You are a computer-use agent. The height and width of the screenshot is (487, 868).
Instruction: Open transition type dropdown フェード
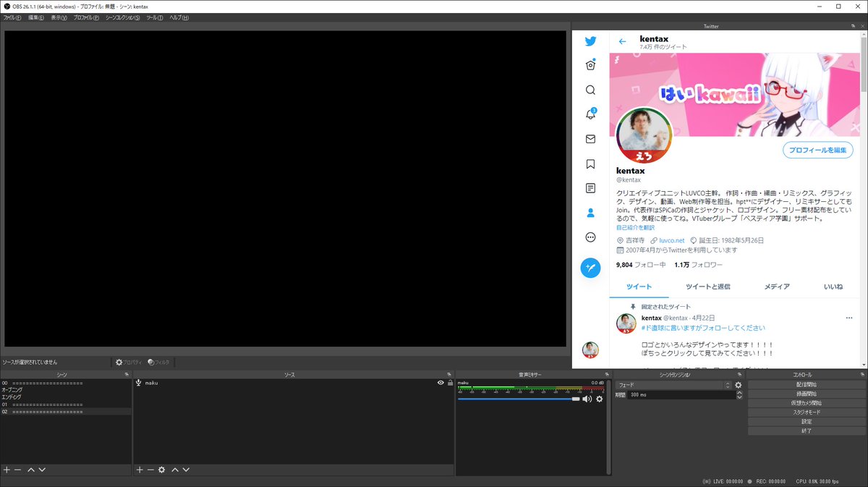(x=674, y=385)
